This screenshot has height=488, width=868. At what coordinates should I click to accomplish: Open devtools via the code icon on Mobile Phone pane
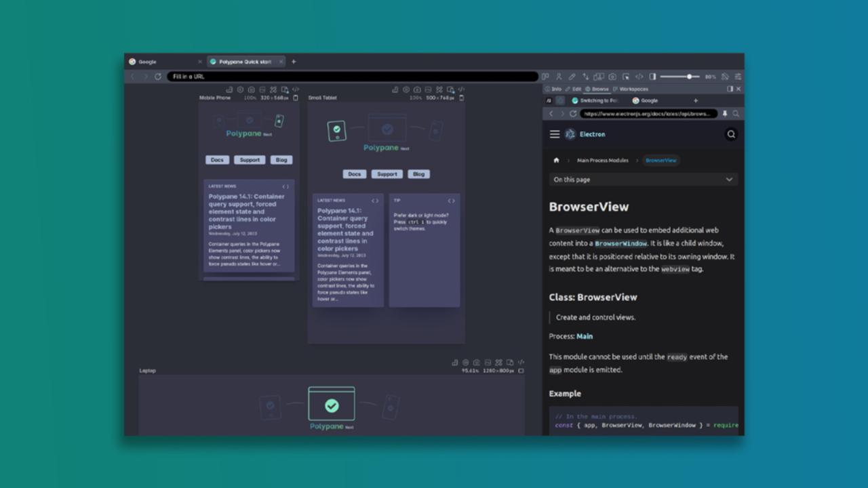[296, 89]
